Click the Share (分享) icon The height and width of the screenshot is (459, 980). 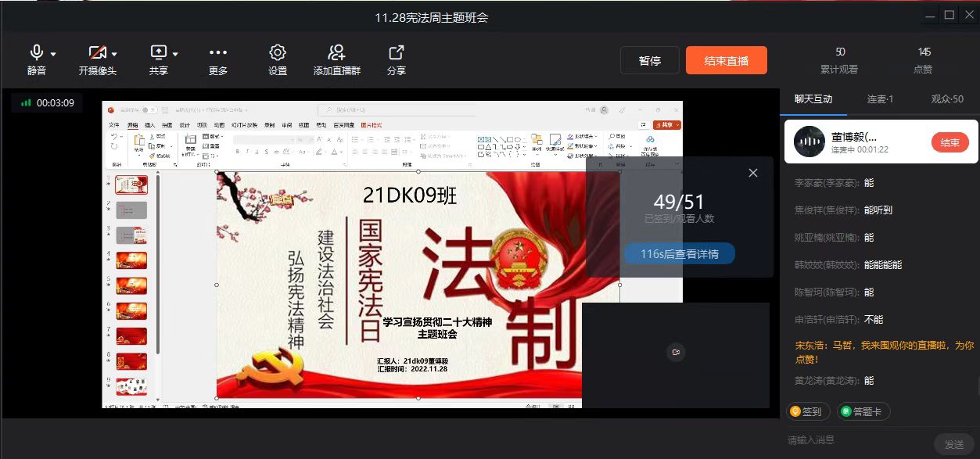[397, 53]
